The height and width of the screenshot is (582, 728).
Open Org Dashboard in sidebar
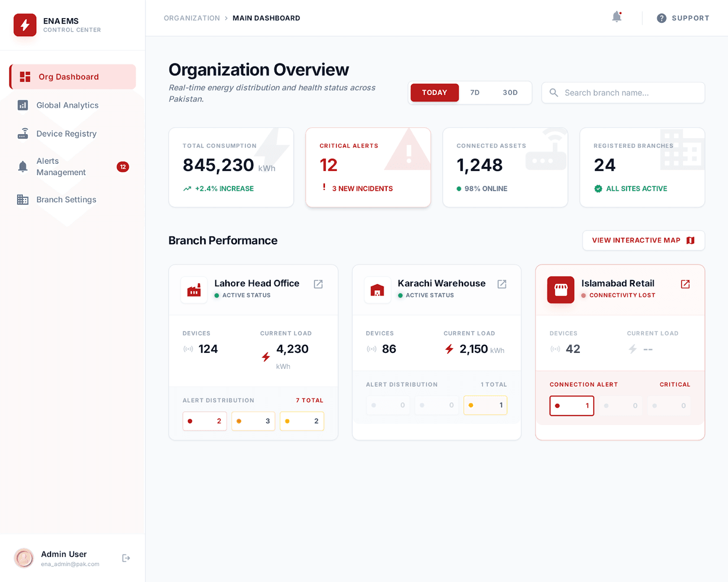click(x=73, y=77)
